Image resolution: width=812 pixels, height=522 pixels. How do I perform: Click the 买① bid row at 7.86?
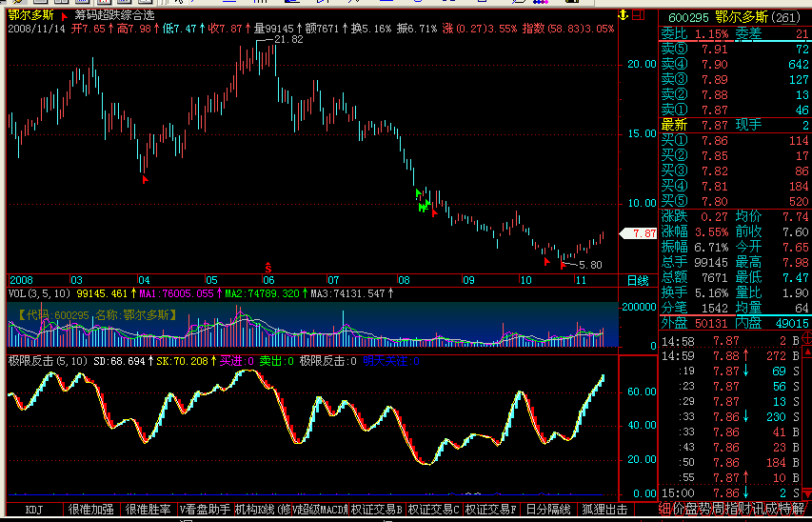734,140
